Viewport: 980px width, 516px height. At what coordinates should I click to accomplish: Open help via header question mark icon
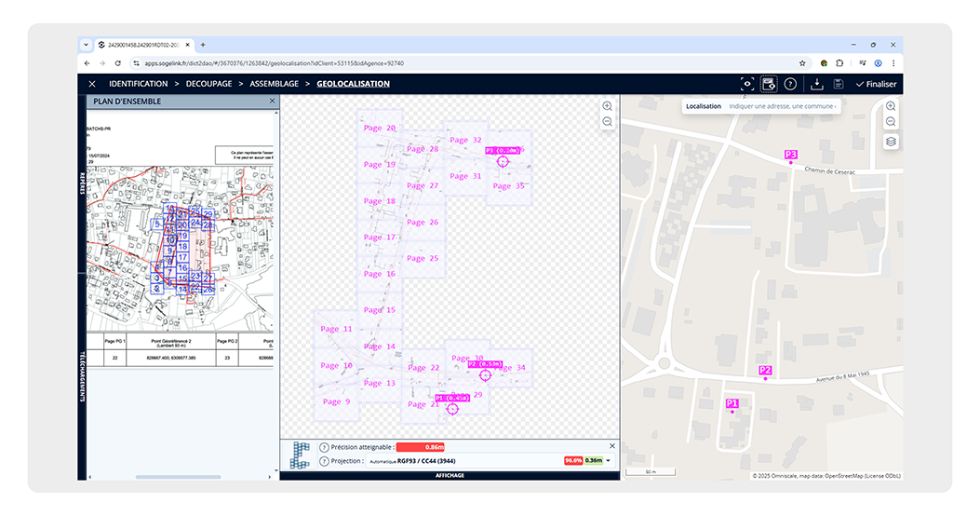[x=790, y=84]
